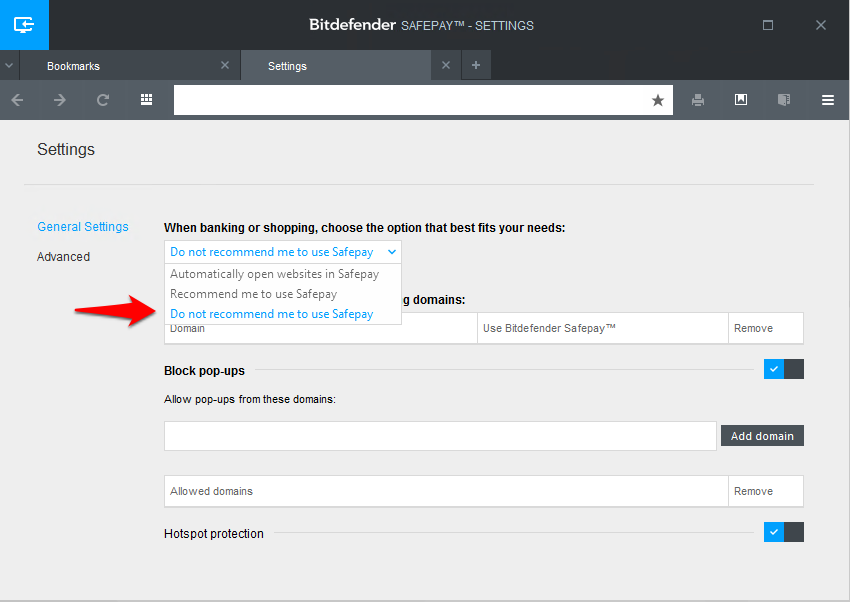Choose Do not recommend me to use Safepay option

tap(272, 314)
